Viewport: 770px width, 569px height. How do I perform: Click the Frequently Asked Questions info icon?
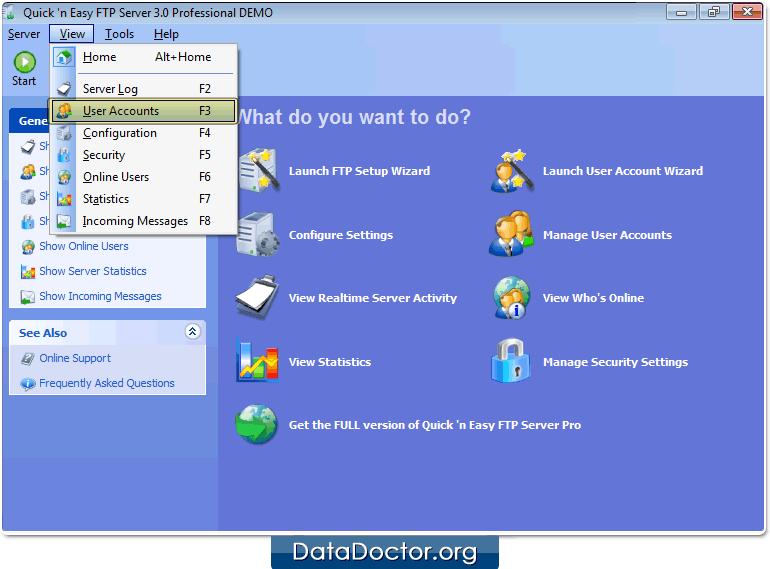[x=28, y=383]
